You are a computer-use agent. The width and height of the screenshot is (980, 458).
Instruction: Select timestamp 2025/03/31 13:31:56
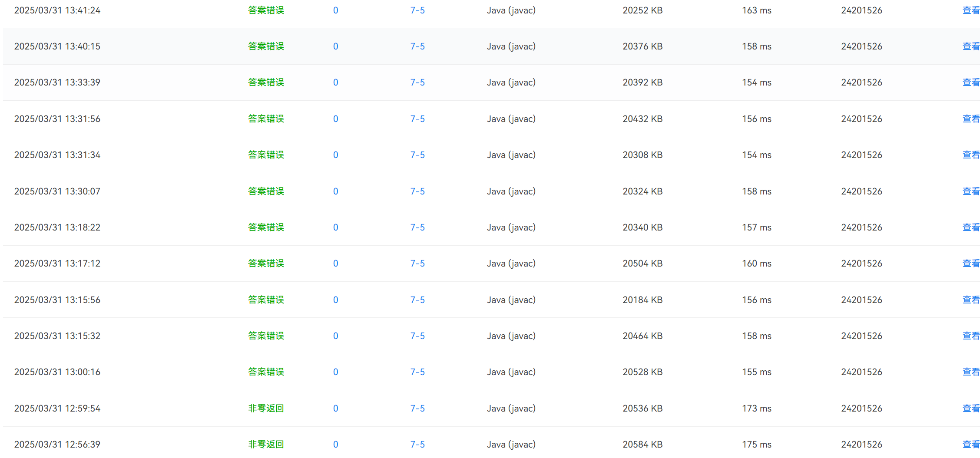click(57, 119)
